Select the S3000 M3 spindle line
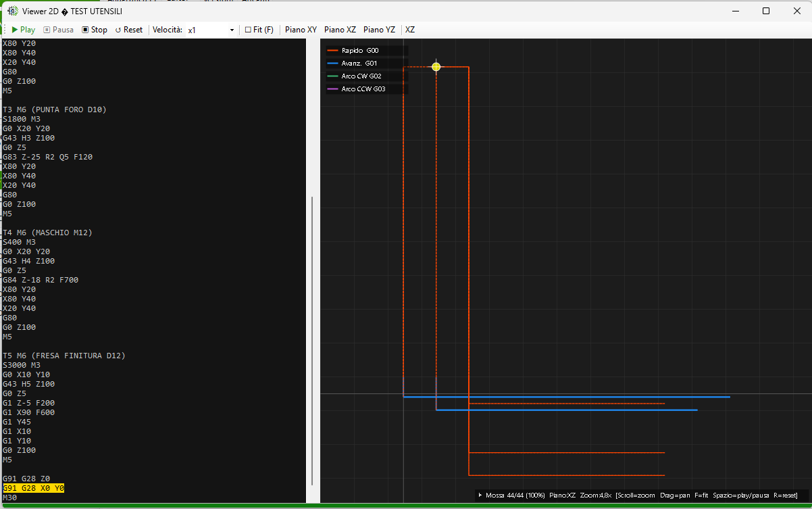 (22, 365)
